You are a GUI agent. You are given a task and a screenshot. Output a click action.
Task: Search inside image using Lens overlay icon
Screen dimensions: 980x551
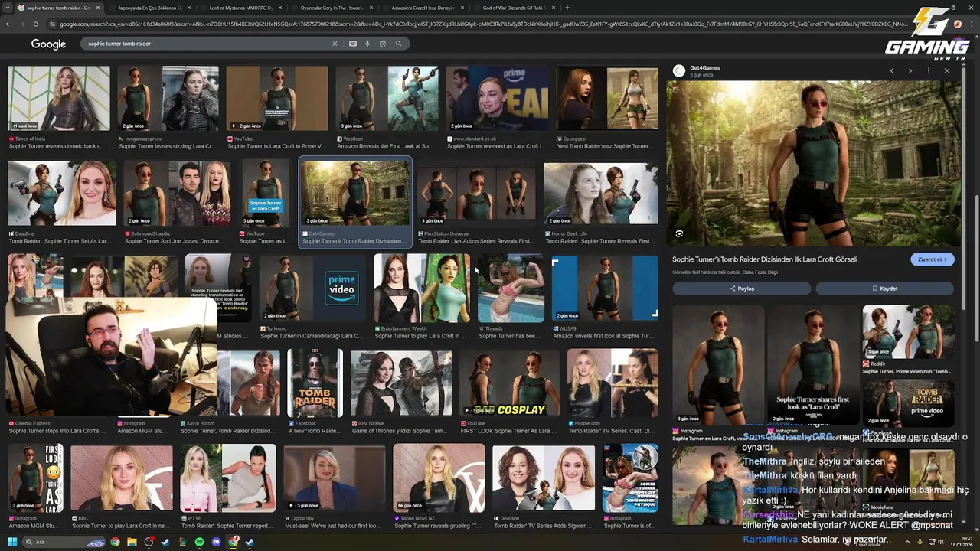point(679,233)
